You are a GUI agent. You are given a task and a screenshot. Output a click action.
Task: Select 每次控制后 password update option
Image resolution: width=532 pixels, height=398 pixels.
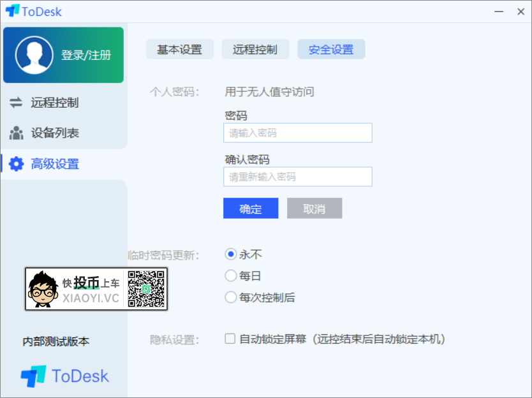point(230,297)
